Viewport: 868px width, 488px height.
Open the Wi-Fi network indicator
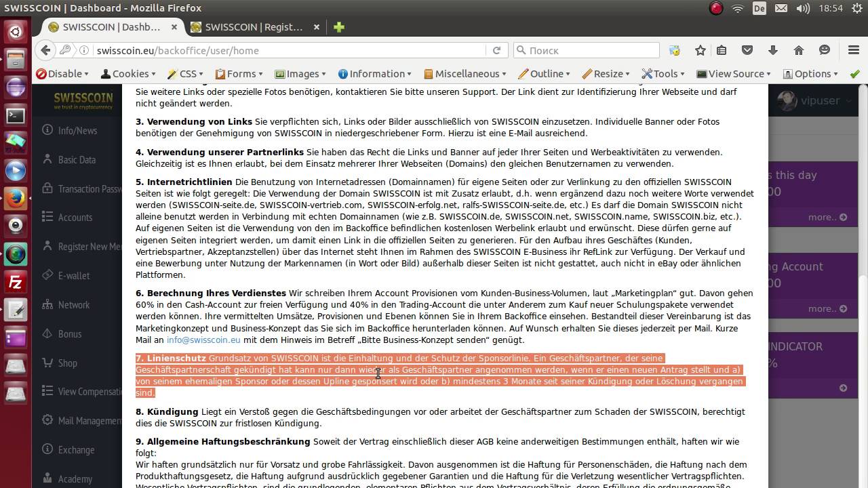click(x=738, y=8)
